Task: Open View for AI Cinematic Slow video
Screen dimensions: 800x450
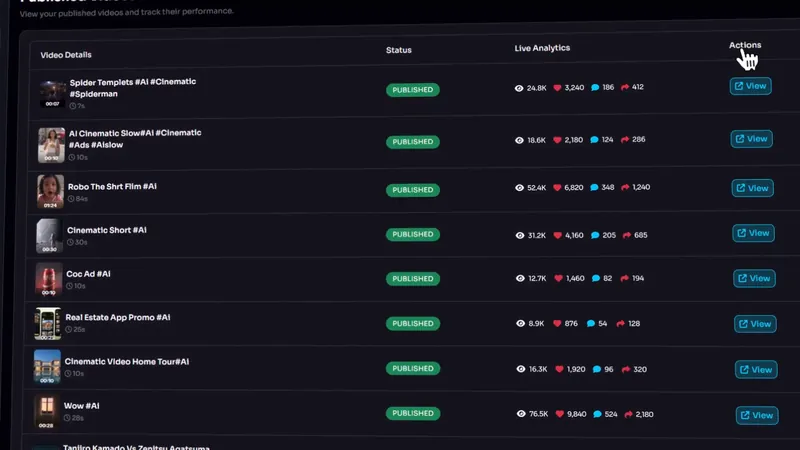Action: [x=751, y=139]
